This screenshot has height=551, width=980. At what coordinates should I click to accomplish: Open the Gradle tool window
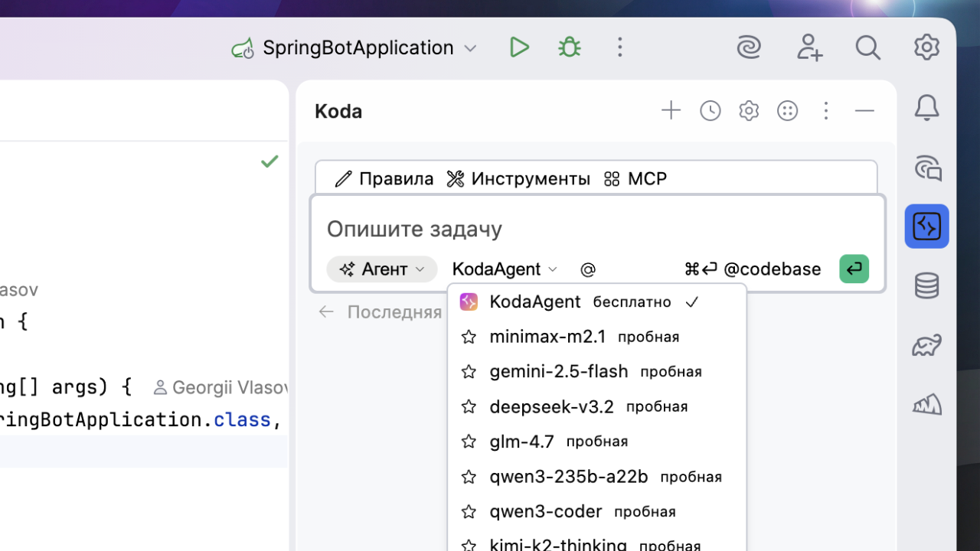tap(926, 345)
